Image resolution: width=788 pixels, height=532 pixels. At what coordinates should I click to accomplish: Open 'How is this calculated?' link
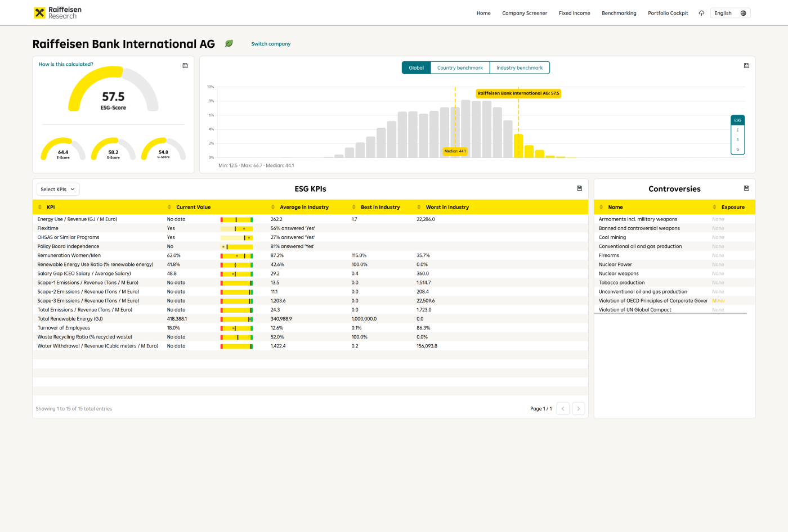point(66,64)
